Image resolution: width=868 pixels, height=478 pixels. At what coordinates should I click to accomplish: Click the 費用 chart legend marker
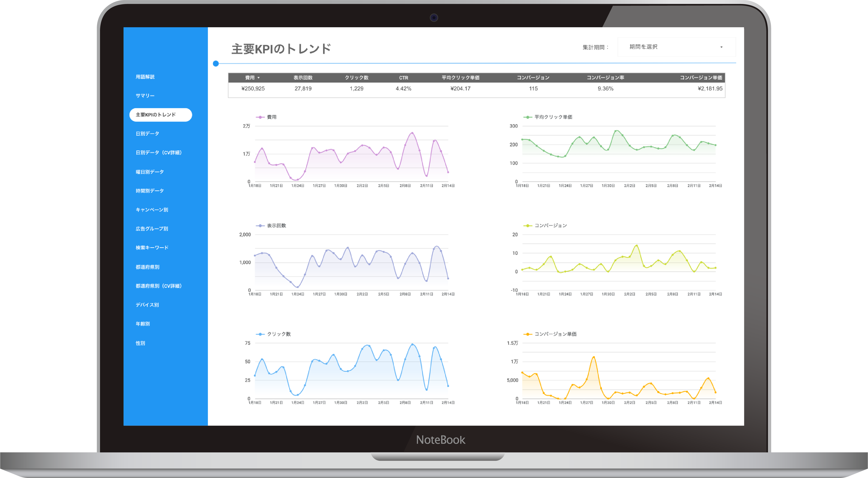[x=260, y=117]
